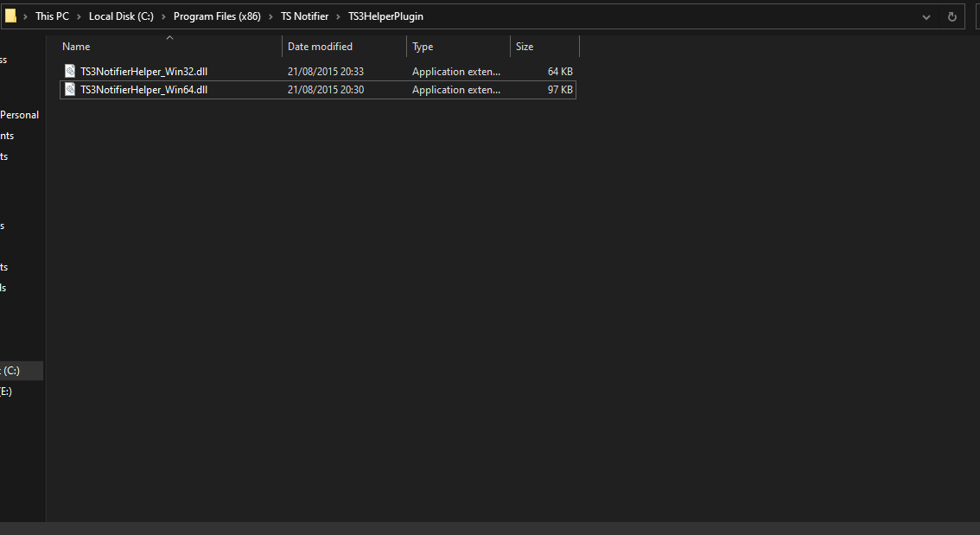Click the folder icon in address bar
This screenshot has width=980, height=535.
10,16
